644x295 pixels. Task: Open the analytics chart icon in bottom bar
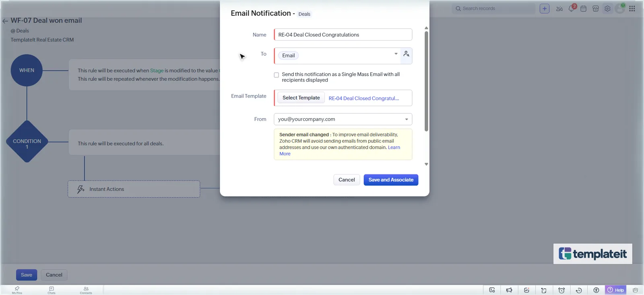pyautogui.click(x=526, y=290)
